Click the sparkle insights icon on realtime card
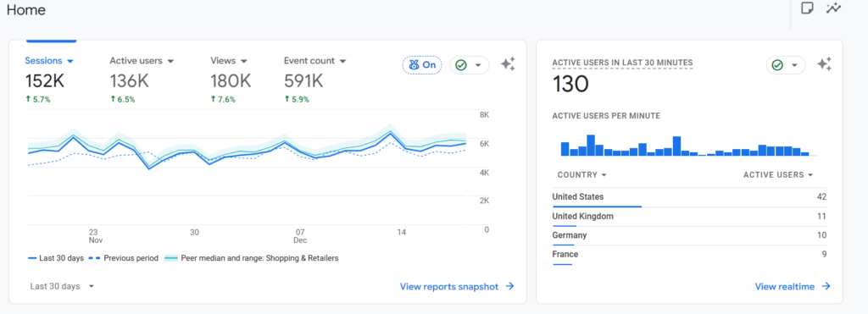The width and height of the screenshot is (868, 314). click(x=824, y=64)
